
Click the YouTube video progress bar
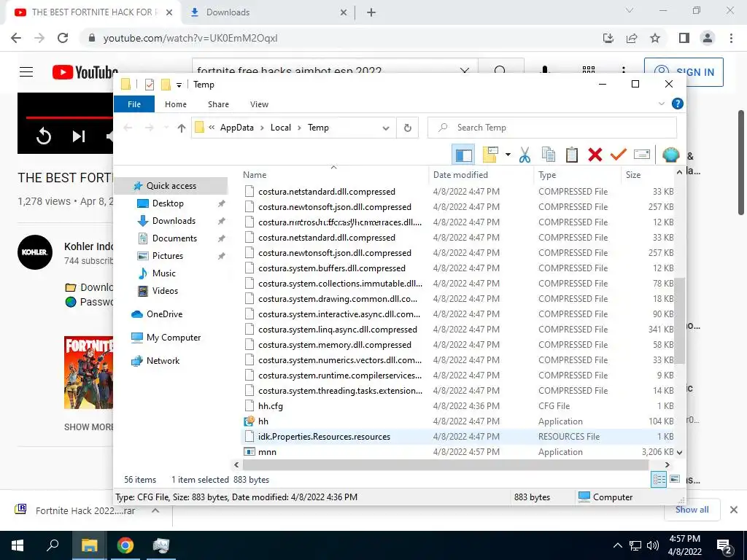pos(69,117)
